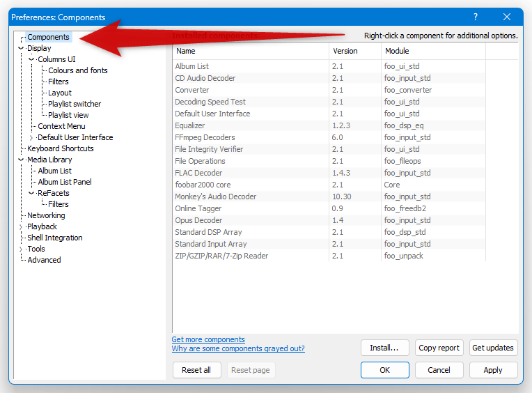Screen dimensions: 532x393
Task: Collapse the ReFacets tree node
Action: point(31,193)
